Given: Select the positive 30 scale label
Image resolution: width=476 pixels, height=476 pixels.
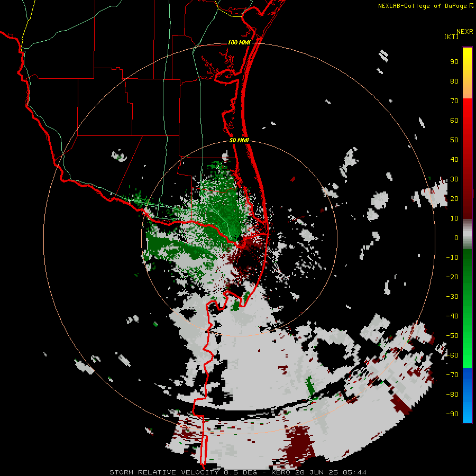Looking at the screenshot, I should pyautogui.click(x=454, y=179).
